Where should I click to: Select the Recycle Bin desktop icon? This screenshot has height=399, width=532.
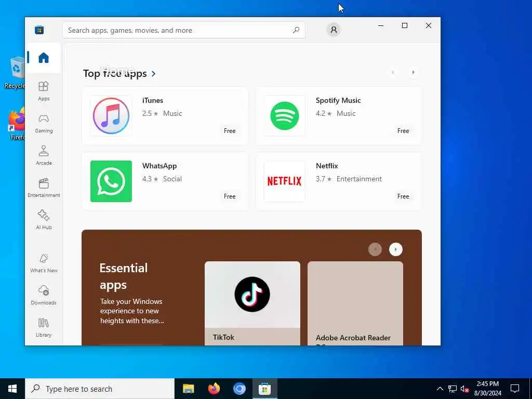click(x=15, y=73)
